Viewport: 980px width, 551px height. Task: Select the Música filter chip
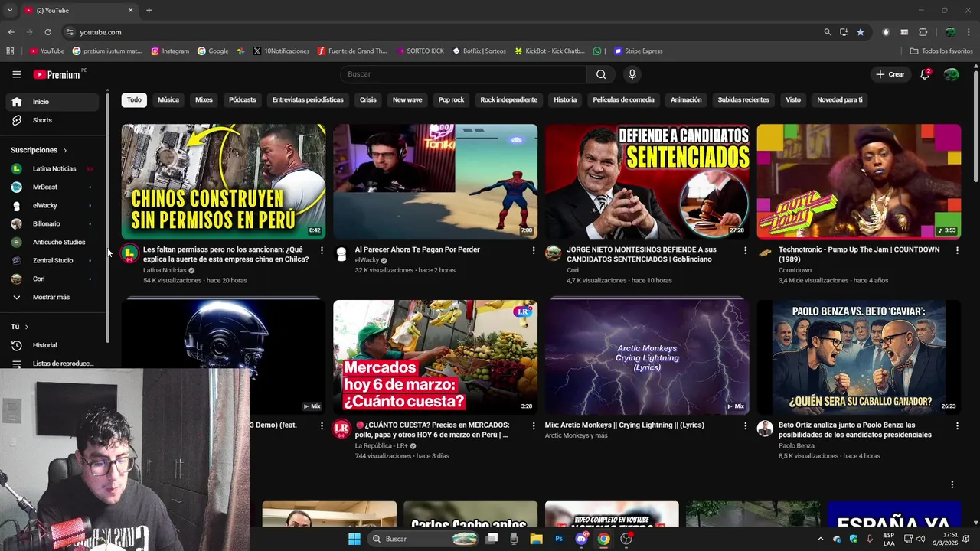click(168, 99)
